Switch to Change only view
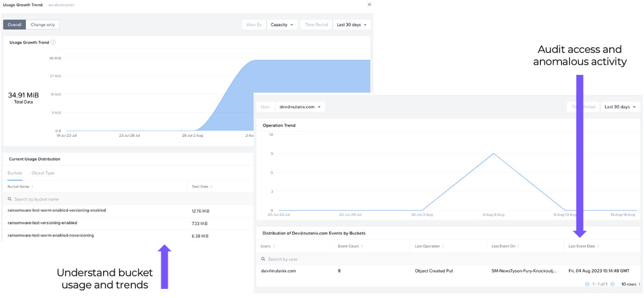Image resolution: width=644 pixels, height=298 pixels. click(x=43, y=25)
